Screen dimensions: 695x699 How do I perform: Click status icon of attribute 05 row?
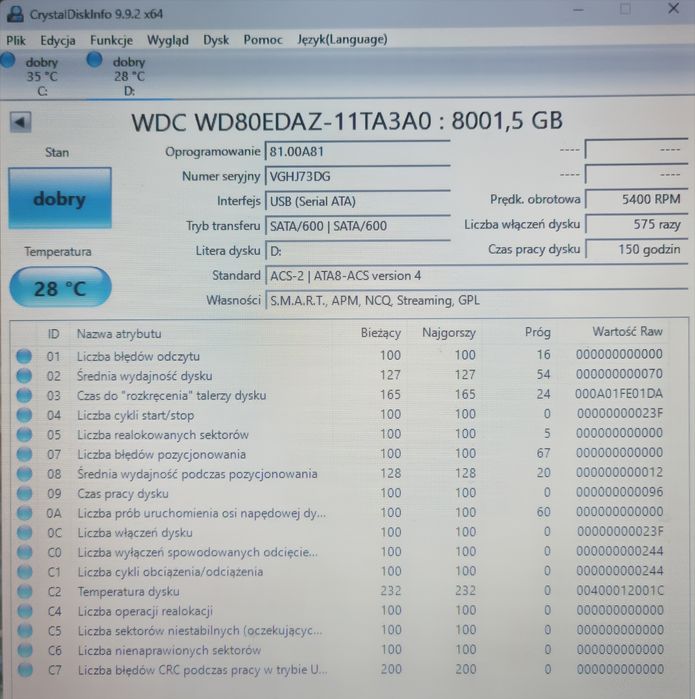tap(24, 435)
